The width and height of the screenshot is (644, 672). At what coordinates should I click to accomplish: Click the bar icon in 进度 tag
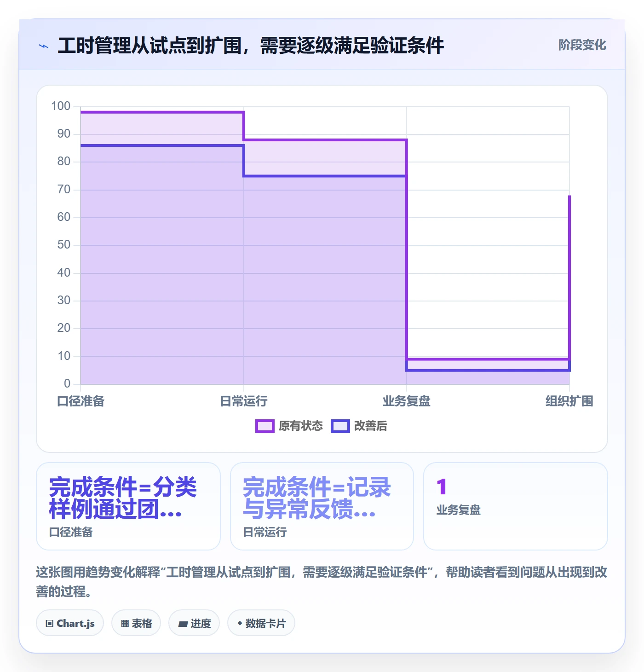pos(183,624)
